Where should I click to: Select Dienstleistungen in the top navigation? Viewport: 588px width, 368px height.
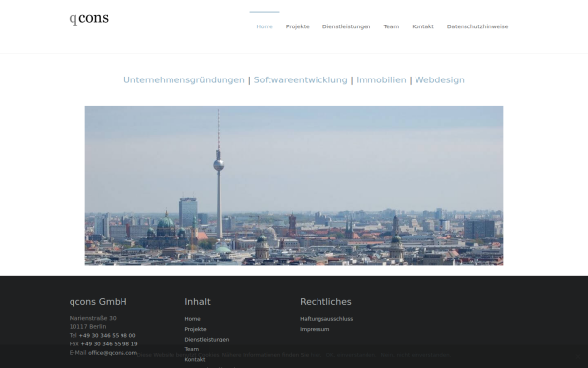347,26
